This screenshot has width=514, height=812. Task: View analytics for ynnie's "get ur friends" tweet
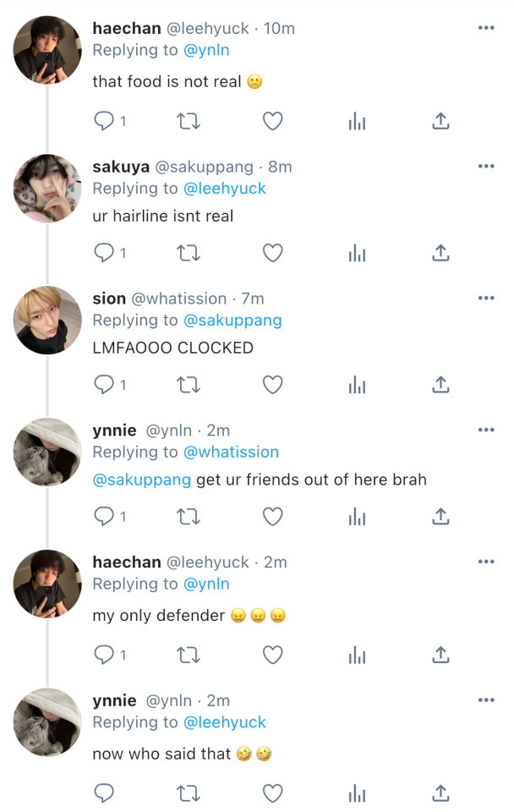click(x=357, y=517)
